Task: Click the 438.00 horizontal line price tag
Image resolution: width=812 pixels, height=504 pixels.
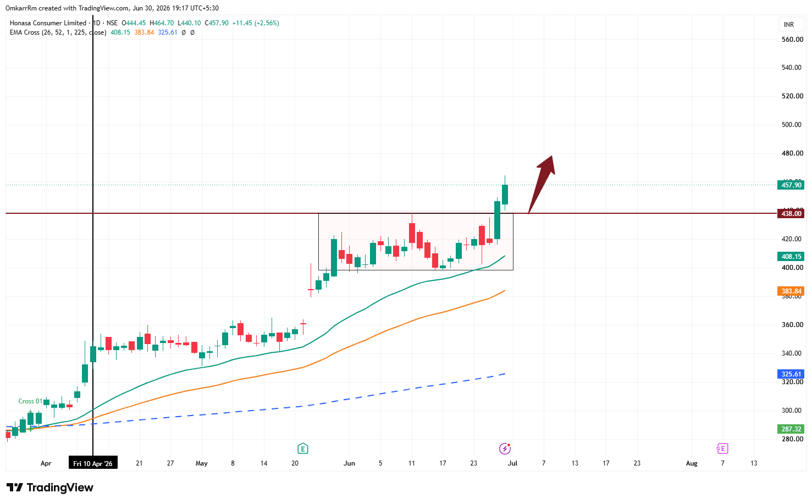Action: 791,214
